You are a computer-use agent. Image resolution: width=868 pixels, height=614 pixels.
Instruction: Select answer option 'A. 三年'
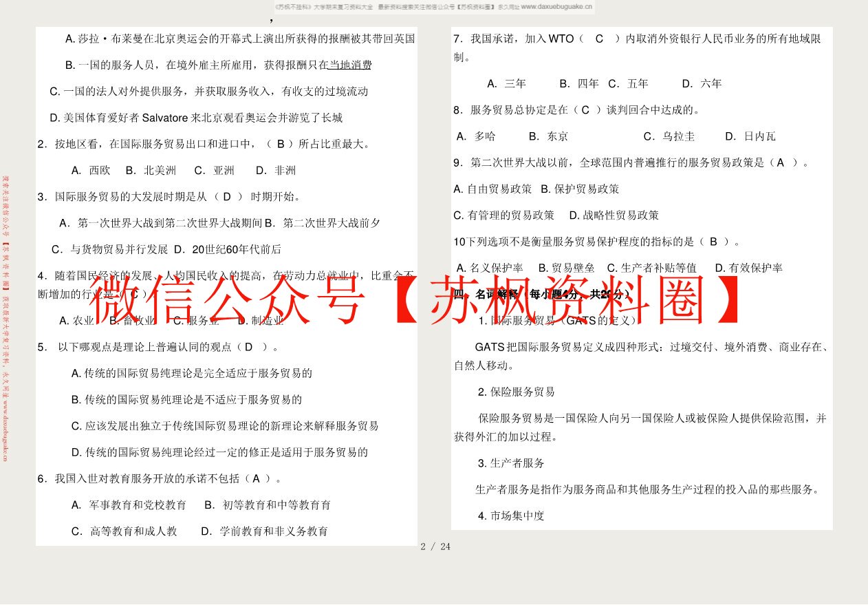coord(507,83)
